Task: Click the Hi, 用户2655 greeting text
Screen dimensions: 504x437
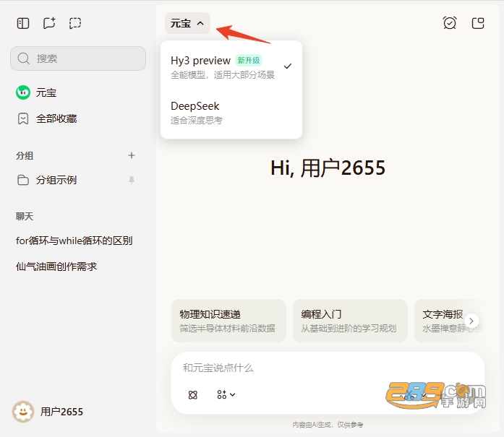Action: click(x=328, y=168)
